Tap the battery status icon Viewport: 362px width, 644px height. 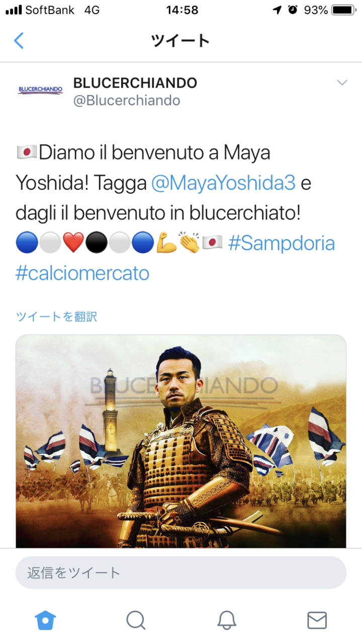click(x=344, y=10)
